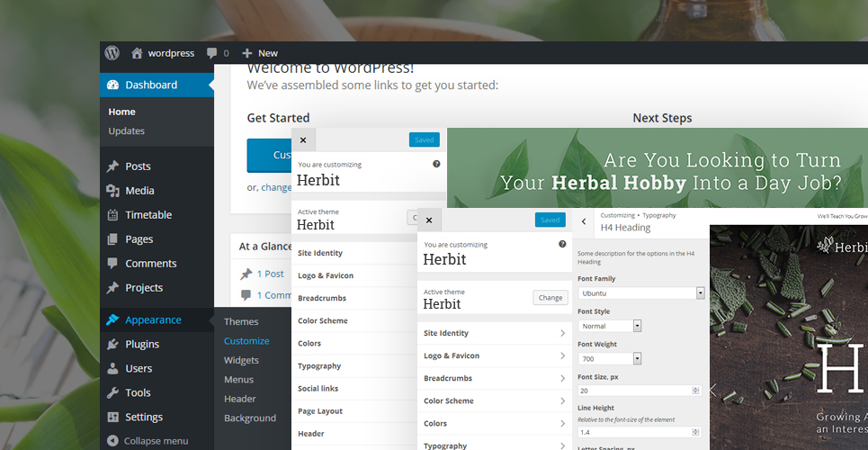Click Saved button in front customizer
Image resolution: width=868 pixels, height=450 pixels.
tap(550, 220)
